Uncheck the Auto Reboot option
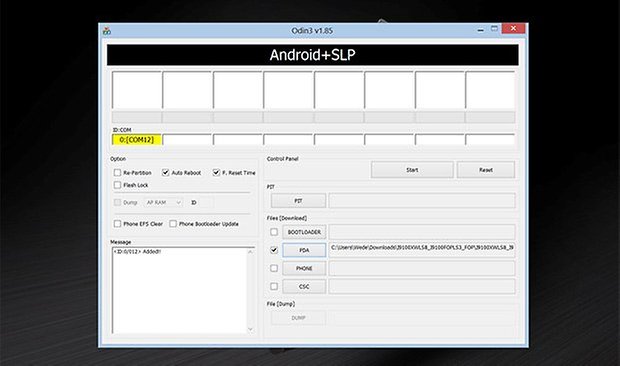Image resolution: width=620 pixels, height=366 pixels. tap(166, 172)
